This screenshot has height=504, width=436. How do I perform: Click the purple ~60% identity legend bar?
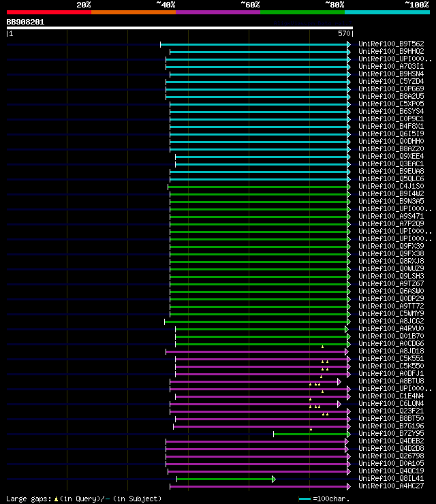[218, 12]
